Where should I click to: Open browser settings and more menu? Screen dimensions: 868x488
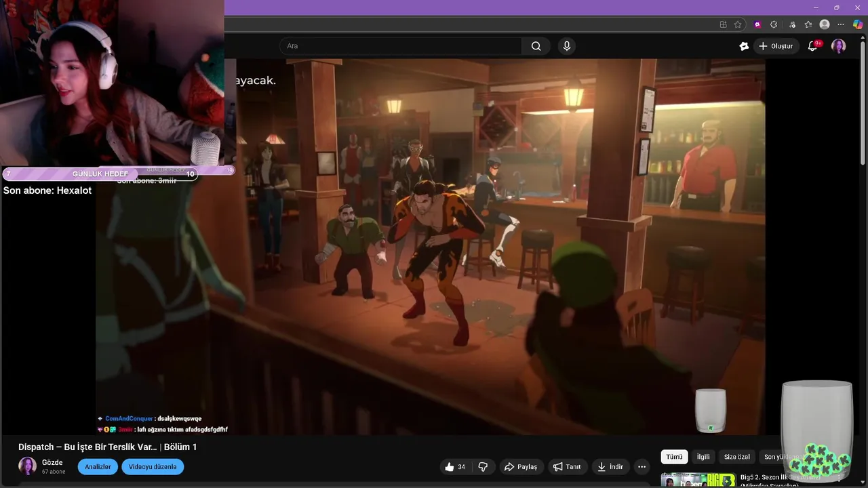(x=841, y=24)
